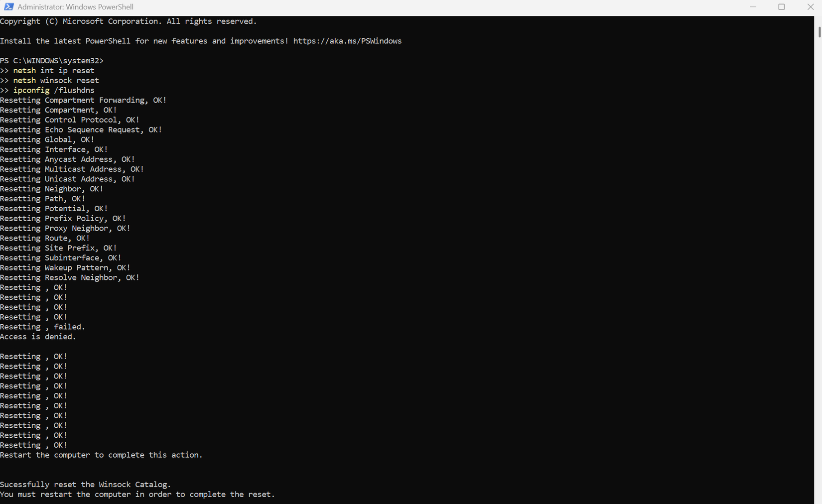Click the maximize window icon

782,6
